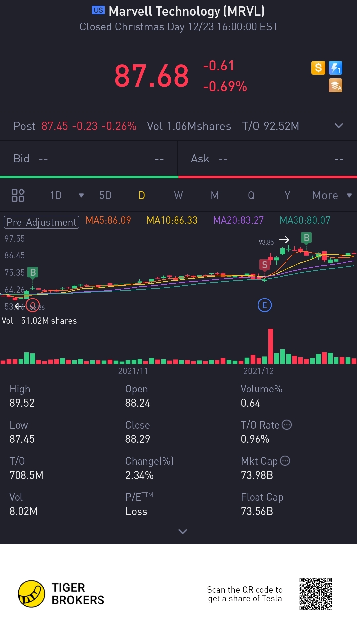
Task: Tap the Low 87.45 value
Action: (x=22, y=439)
